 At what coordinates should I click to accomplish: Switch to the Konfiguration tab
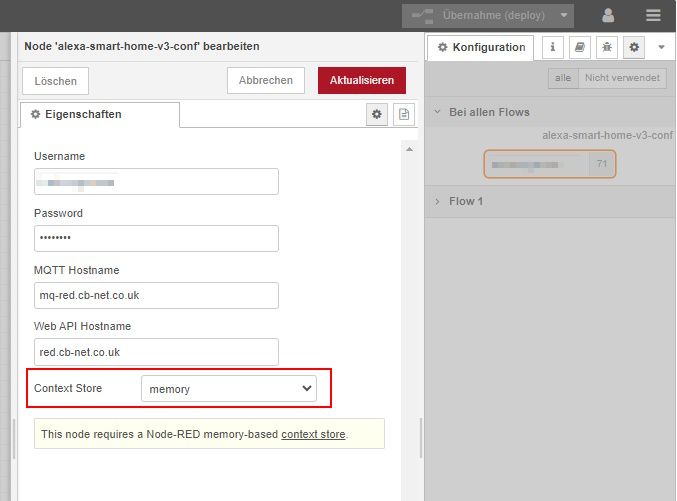click(481, 48)
